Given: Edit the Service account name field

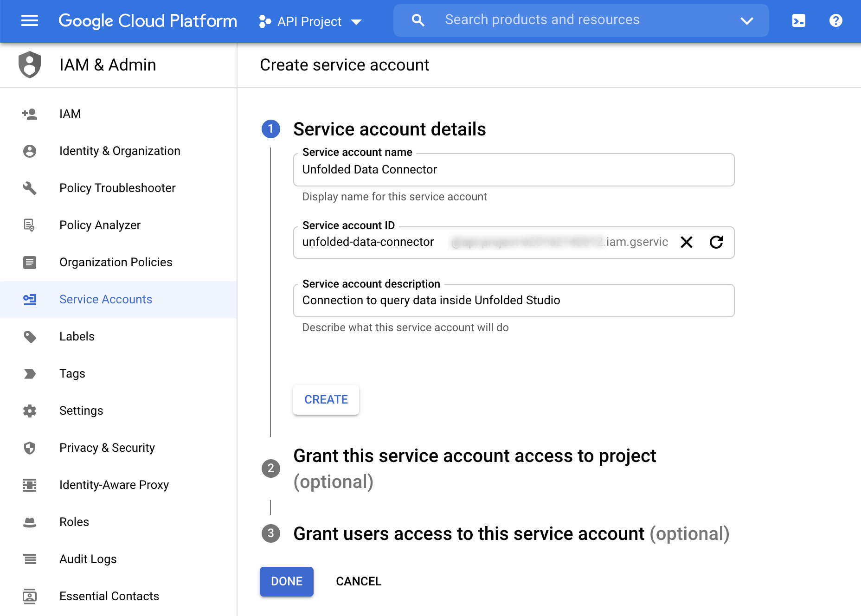Looking at the screenshot, I should pos(514,170).
